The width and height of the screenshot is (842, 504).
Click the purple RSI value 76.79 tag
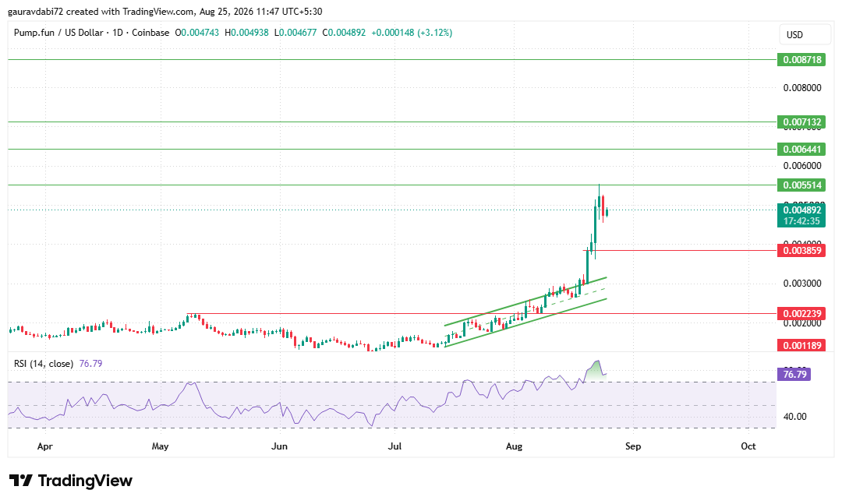(x=794, y=374)
